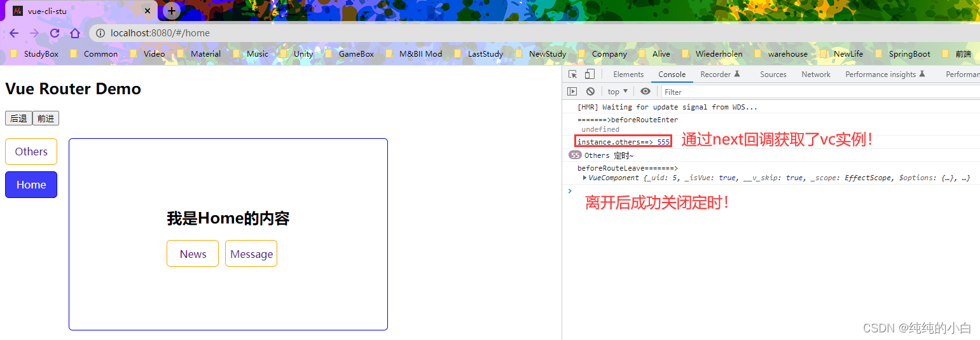Screen dimensions: 980x340
Task: Open the Alive bookmark folder
Action: (x=654, y=54)
